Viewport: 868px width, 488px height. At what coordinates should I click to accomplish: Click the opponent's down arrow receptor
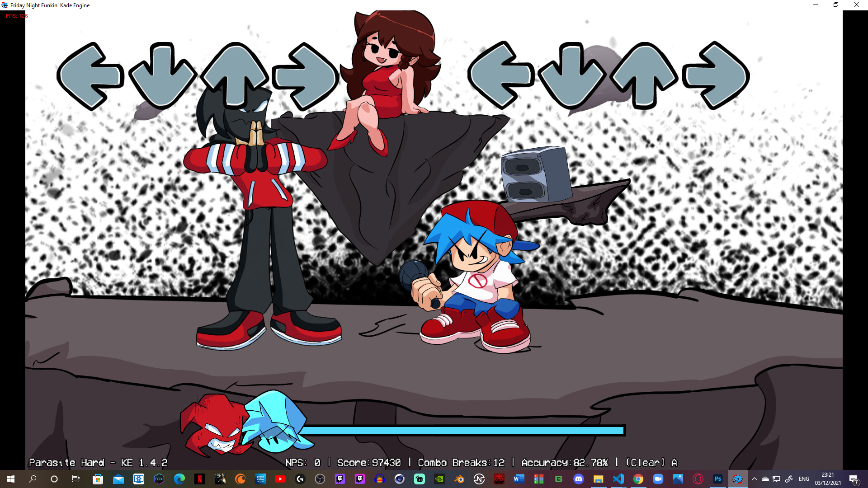(162, 76)
